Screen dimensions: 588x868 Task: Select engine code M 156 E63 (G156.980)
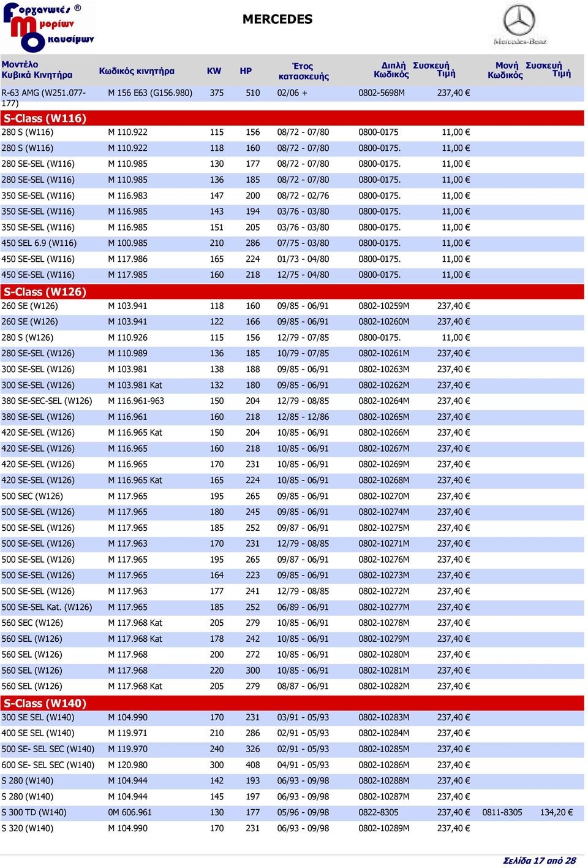coord(150,93)
